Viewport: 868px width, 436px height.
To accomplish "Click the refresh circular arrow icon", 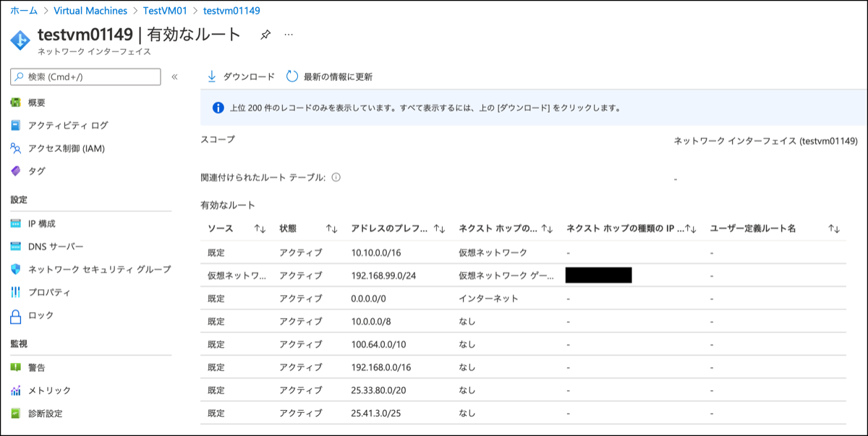I will 292,76.
